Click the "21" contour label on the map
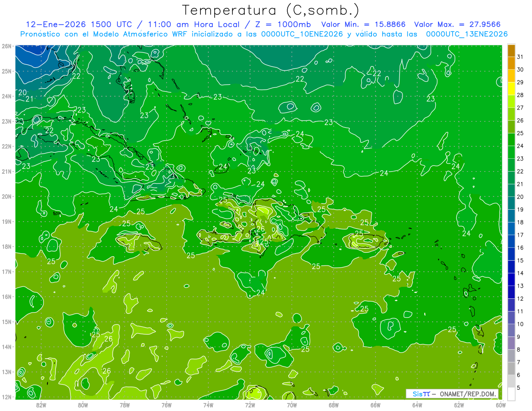532x411 pixels. (30, 99)
